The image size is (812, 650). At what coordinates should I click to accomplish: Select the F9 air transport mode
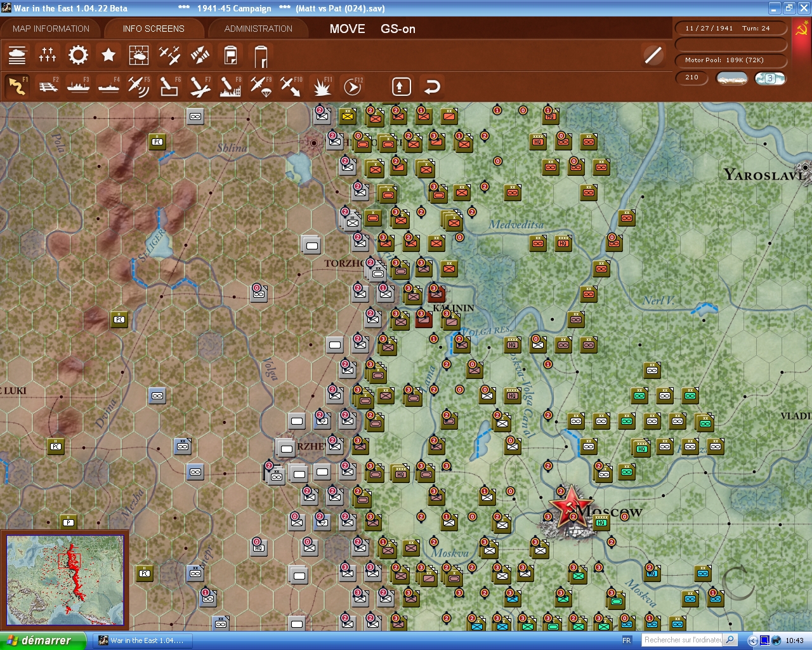tap(261, 86)
